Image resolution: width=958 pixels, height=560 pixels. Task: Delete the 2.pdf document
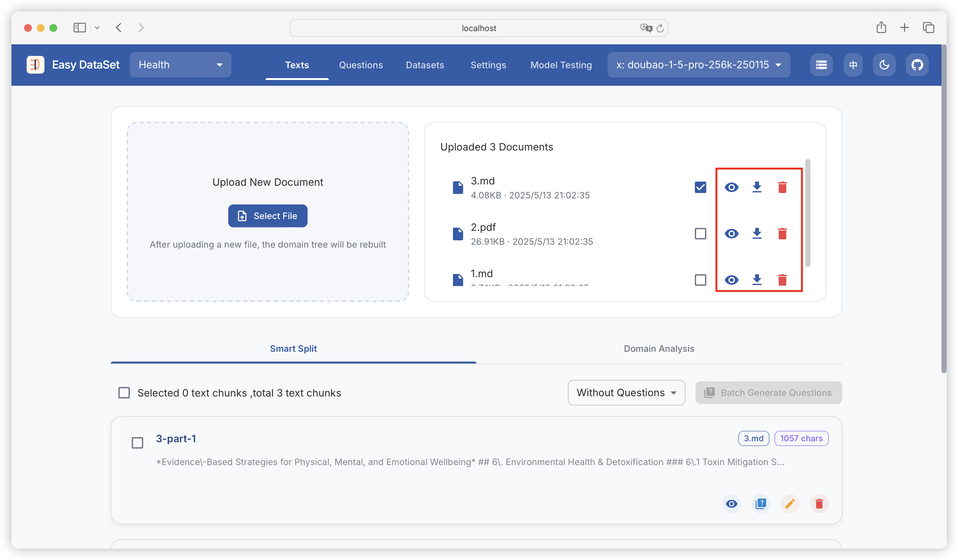[x=782, y=233]
